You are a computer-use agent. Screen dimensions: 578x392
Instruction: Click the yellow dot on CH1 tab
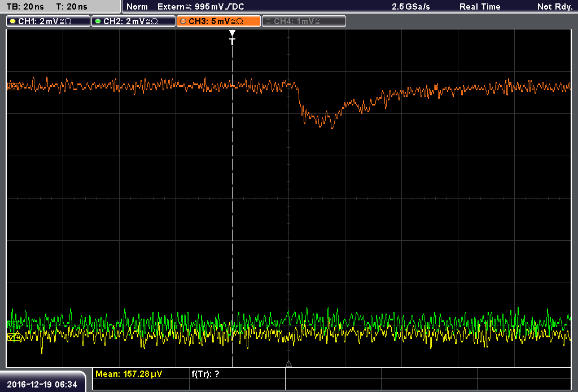click(14, 21)
